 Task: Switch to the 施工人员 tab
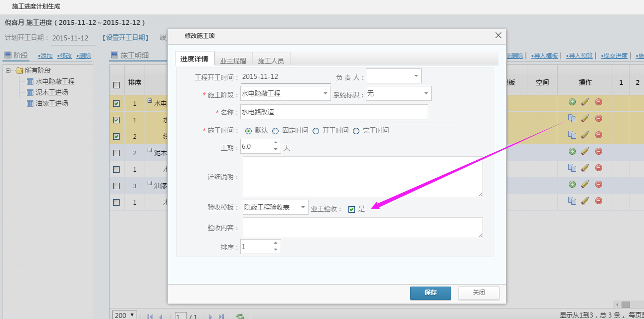[271, 60]
